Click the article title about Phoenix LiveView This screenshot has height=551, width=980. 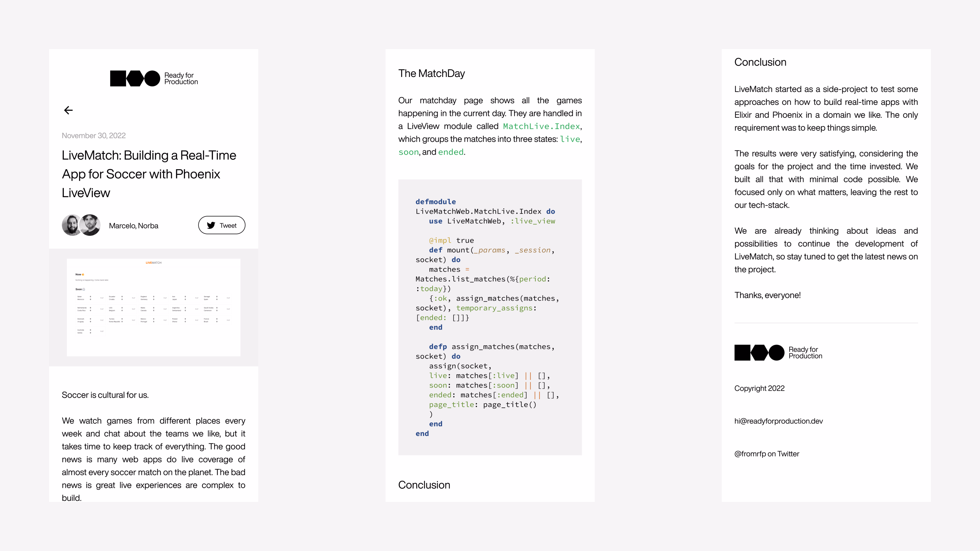click(149, 174)
